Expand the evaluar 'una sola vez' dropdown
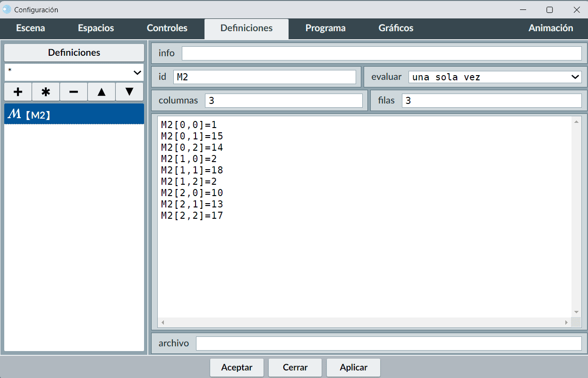The height and width of the screenshot is (378, 588). coord(494,77)
